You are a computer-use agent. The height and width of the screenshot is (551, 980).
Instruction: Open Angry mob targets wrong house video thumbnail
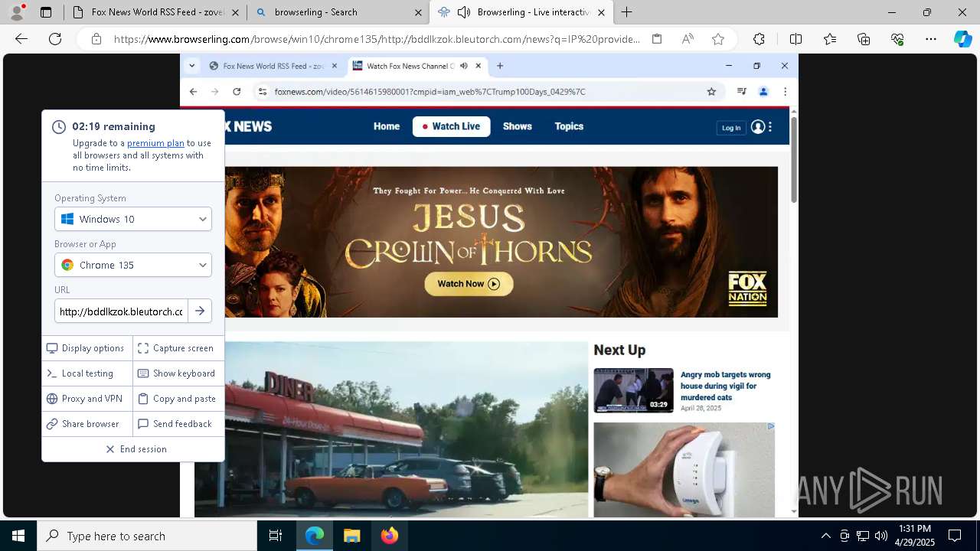coord(633,390)
